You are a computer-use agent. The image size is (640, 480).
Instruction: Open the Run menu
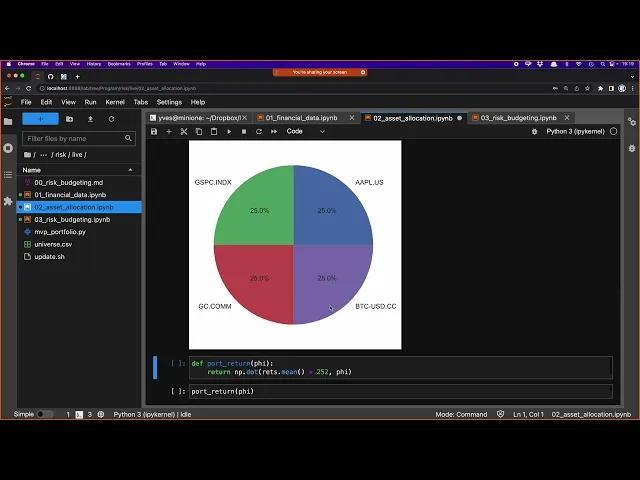click(90, 102)
